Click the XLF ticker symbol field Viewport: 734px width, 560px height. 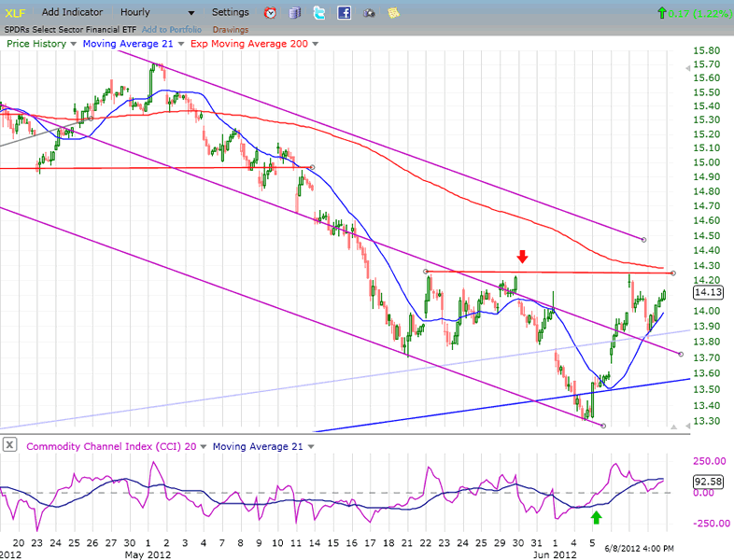click(x=17, y=13)
